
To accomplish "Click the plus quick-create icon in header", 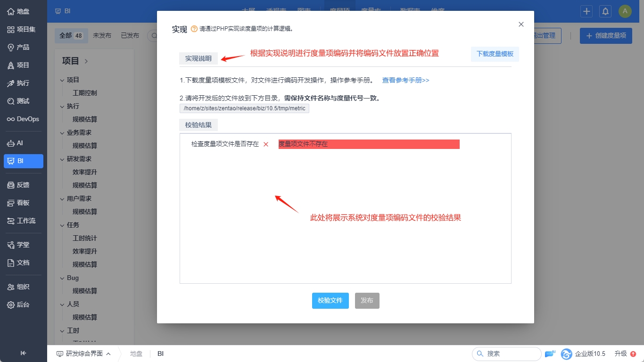I will tap(586, 11).
